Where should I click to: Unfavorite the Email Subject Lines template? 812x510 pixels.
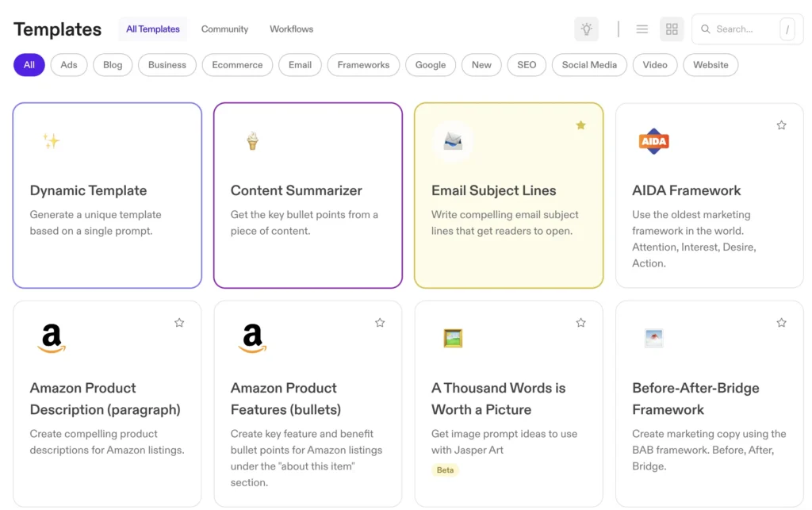tap(580, 125)
